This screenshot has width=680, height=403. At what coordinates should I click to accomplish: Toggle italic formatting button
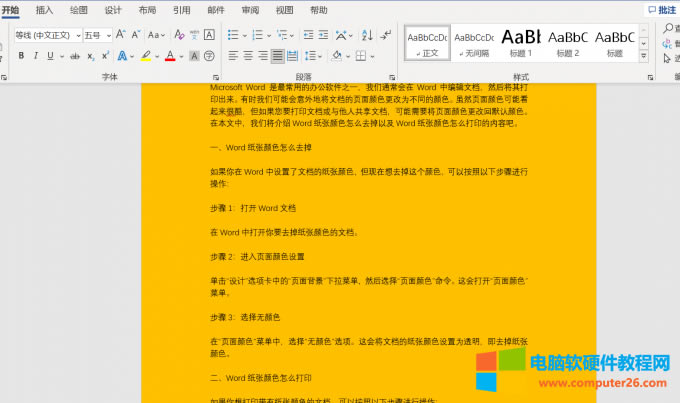(x=36, y=56)
